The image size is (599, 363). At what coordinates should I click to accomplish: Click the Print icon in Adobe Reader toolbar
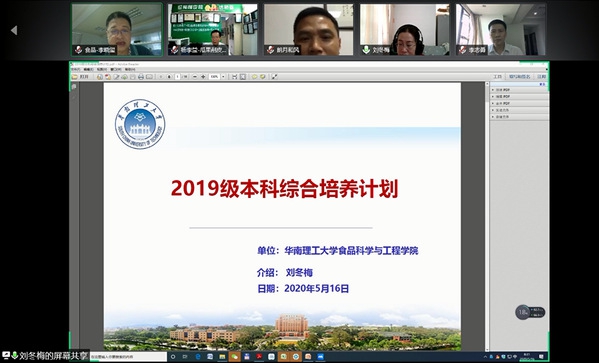[141, 77]
